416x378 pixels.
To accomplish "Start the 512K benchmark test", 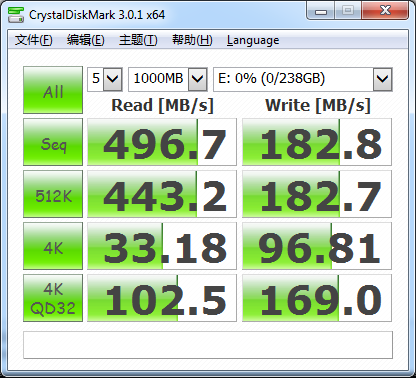I will click(53, 194).
